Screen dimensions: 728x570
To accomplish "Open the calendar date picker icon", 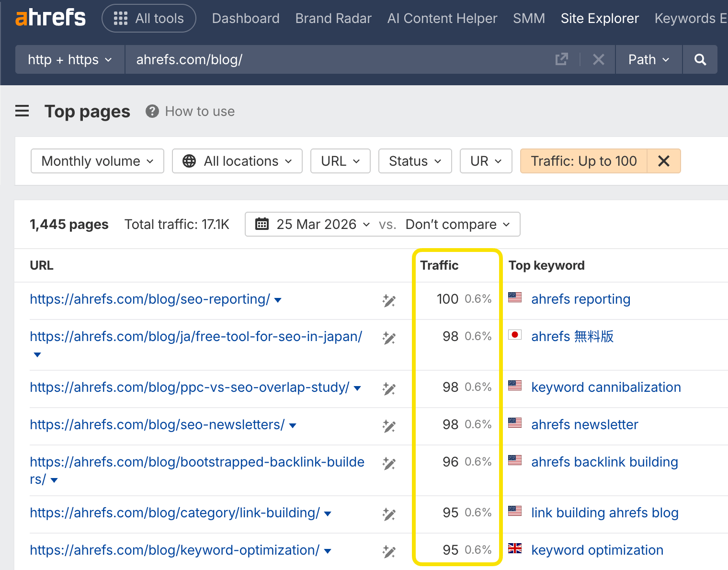I will pos(262,224).
